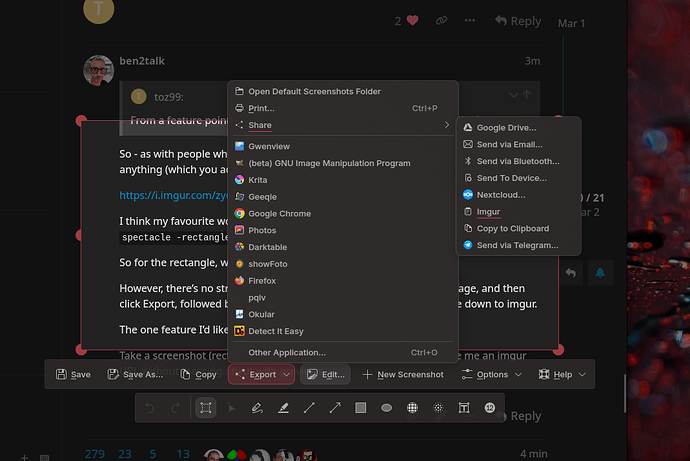The height and width of the screenshot is (461, 690).
Task: Choose Send To Device option
Action: point(519,178)
